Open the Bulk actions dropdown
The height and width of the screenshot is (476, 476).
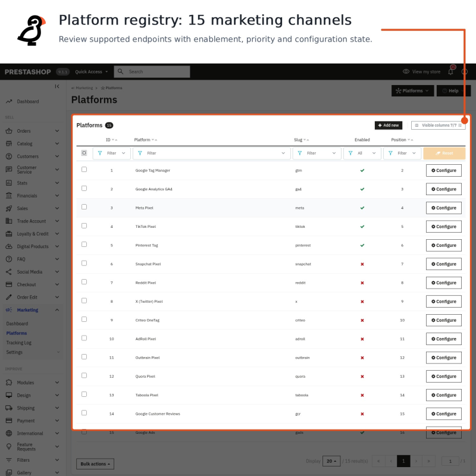tap(95, 464)
